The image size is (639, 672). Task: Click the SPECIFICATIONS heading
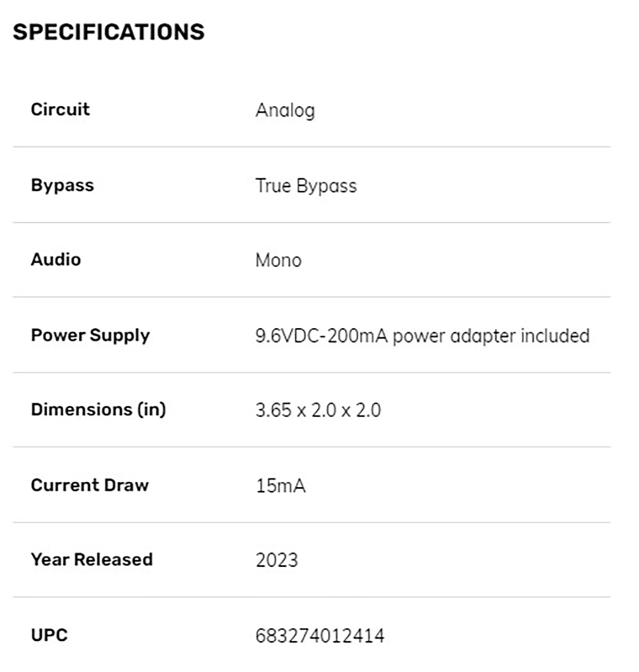pos(109,32)
